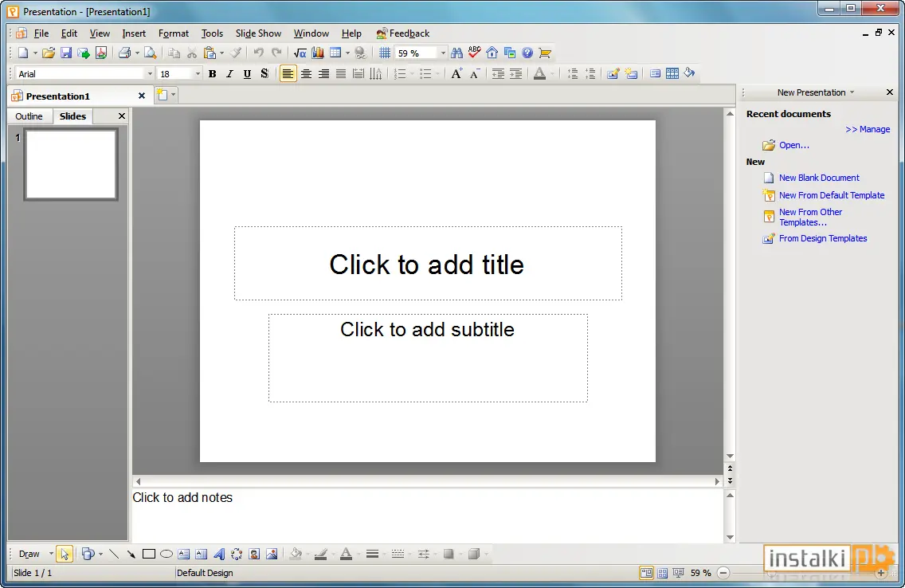Click the From Design Templates link
The image size is (905, 588).
pyautogui.click(x=823, y=238)
